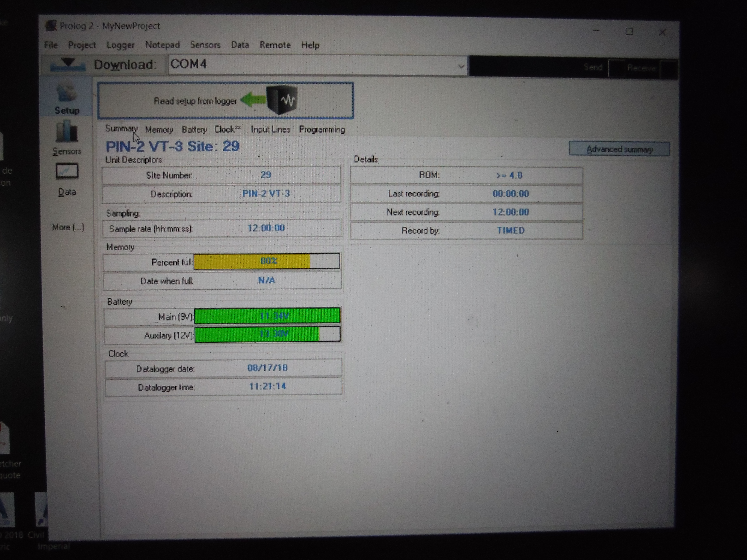Screen dimensions: 747x560
Task: Click the Main (9V) battery bar
Action: [267, 316]
